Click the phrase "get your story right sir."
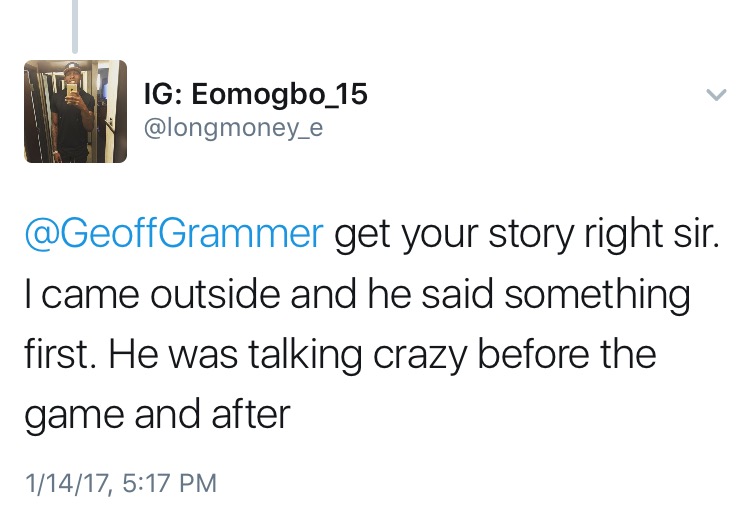The image size is (750, 523). pyautogui.click(x=527, y=234)
